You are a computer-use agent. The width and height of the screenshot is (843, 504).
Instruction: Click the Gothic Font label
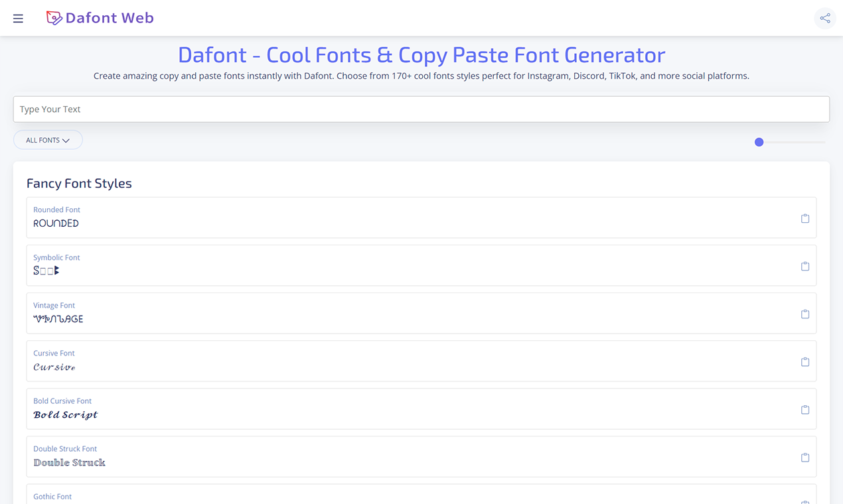(52, 496)
